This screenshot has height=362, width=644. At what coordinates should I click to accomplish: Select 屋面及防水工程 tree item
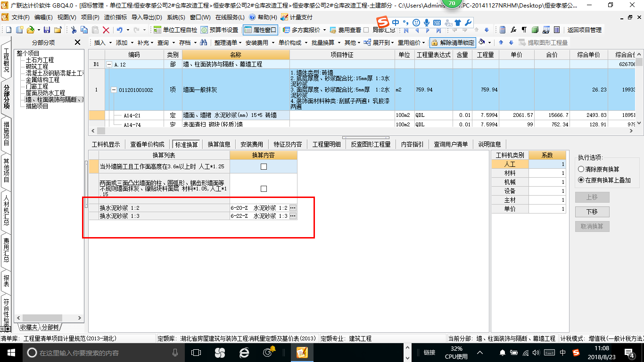click(45, 93)
